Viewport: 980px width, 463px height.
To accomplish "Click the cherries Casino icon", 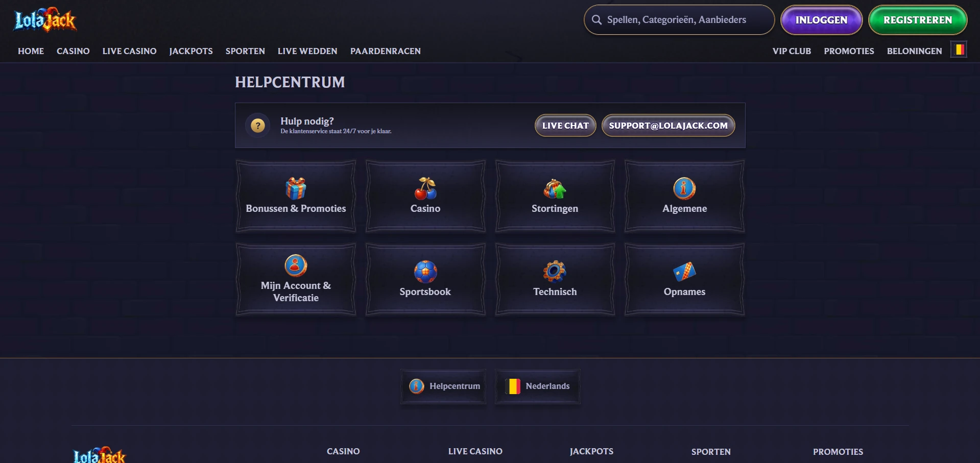I will coord(425,188).
